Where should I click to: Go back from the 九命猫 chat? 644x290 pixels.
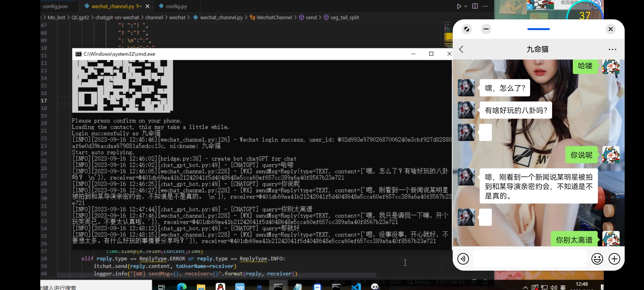point(461,49)
